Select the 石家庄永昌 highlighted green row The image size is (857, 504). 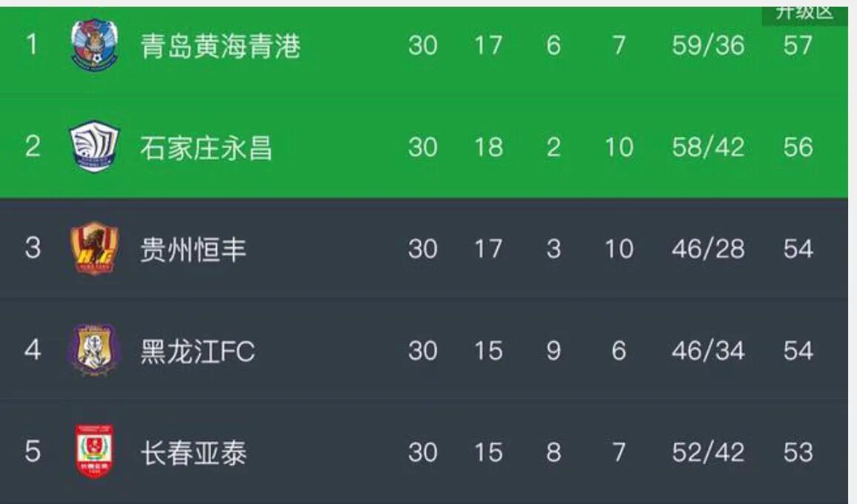tap(428, 147)
